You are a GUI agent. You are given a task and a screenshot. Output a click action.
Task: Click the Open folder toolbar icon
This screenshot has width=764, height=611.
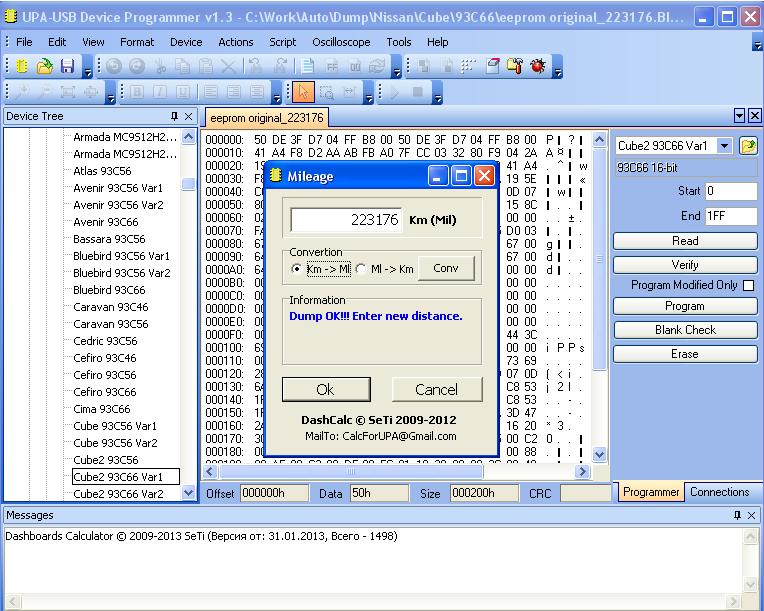pos(45,67)
